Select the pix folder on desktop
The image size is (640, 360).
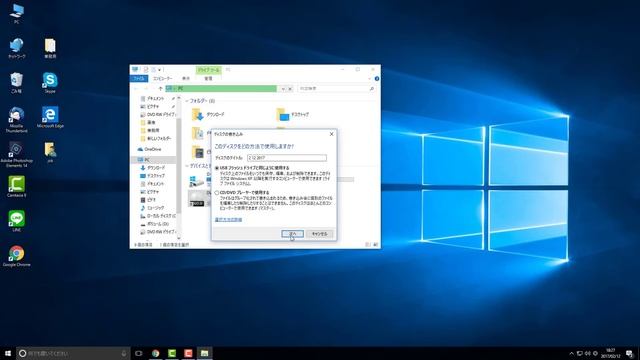[x=50, y=152]
